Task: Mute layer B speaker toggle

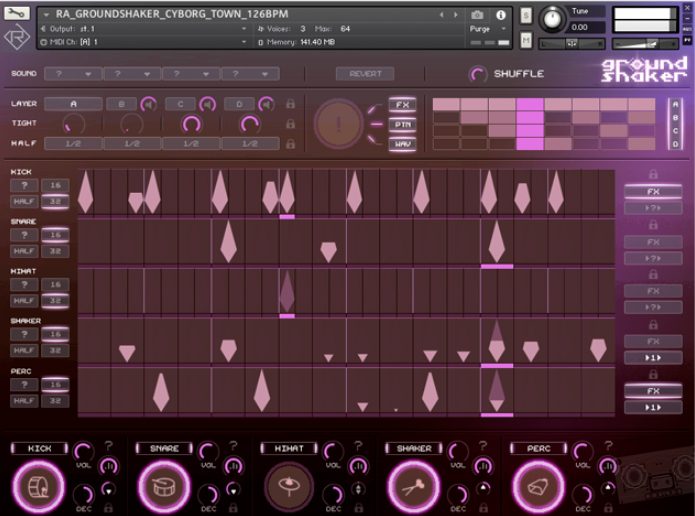Action: [x=148, y=104]
